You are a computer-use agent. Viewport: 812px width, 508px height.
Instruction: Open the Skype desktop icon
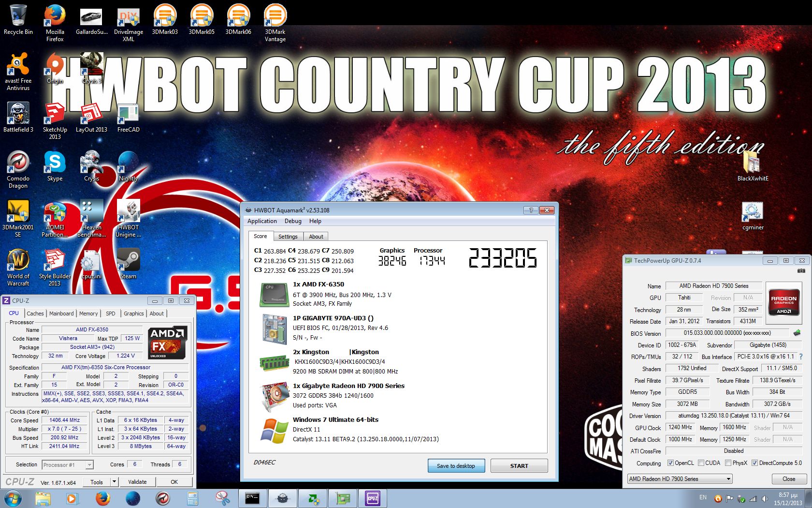pos(55,166)
